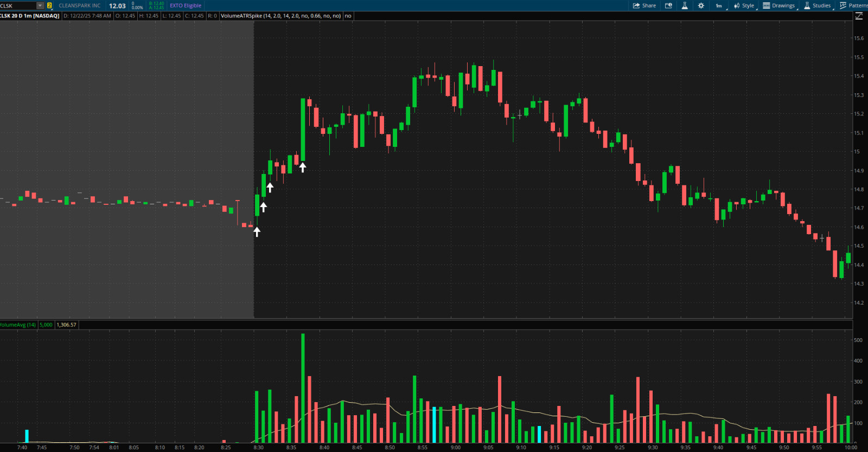Click the high value H: 12.45
Image resolution: width=868 pixels, height=452 pixels.
point(149,16)
